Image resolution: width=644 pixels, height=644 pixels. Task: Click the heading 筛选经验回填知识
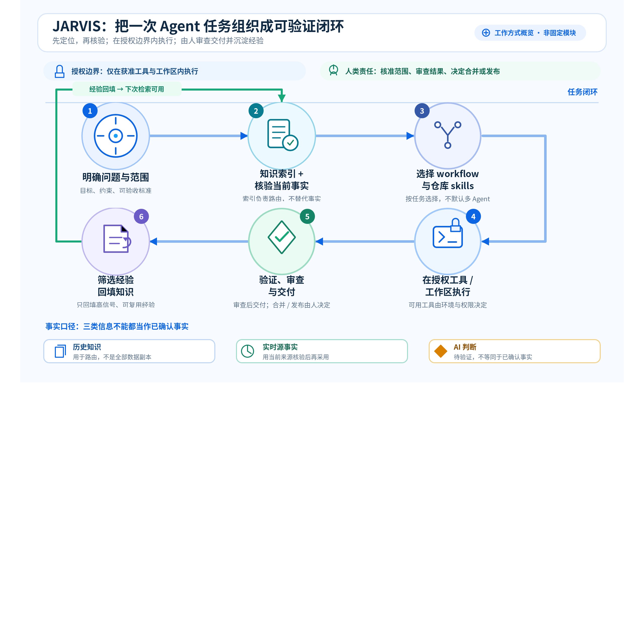tap(116, 286)
